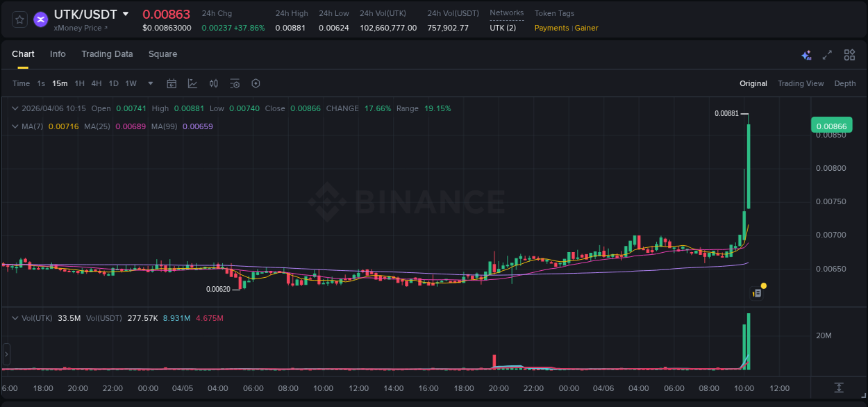Select the 1D timeframe button

pos(113,83)
